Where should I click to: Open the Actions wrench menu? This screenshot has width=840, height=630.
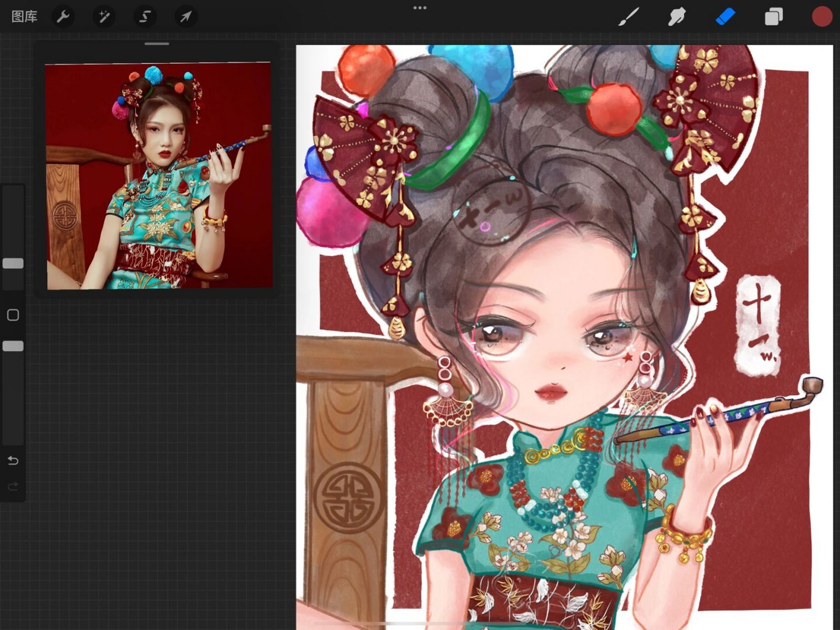(63, 17)
